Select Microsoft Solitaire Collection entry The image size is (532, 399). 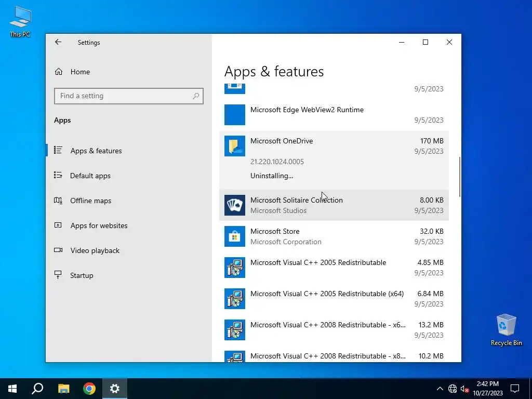point(334,205)
